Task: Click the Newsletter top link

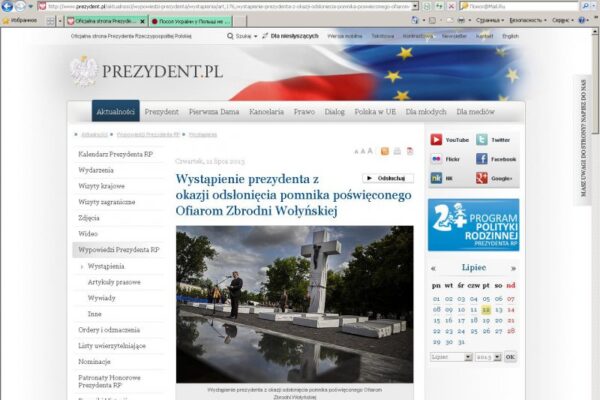Action: tap(454, 36)
